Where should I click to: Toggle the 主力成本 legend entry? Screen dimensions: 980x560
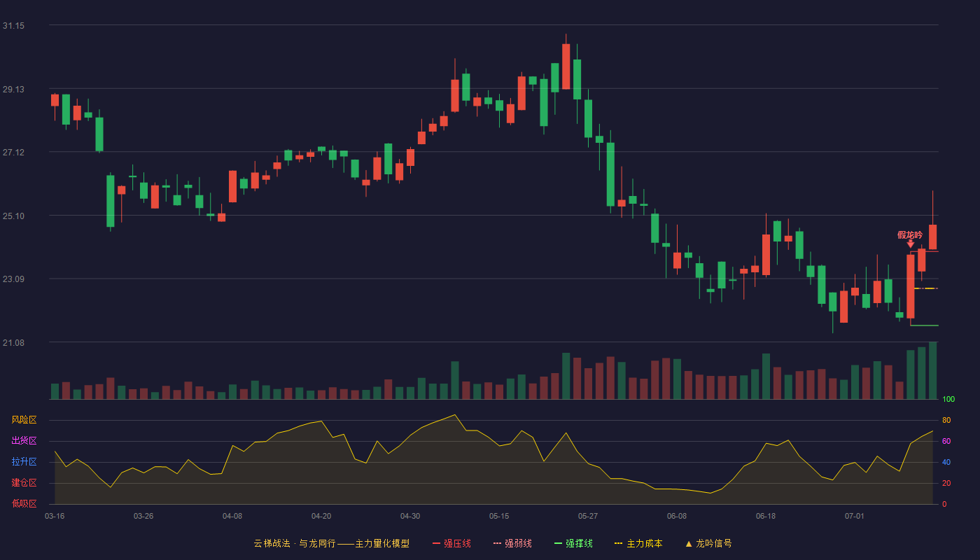click(x=638, y=543)
